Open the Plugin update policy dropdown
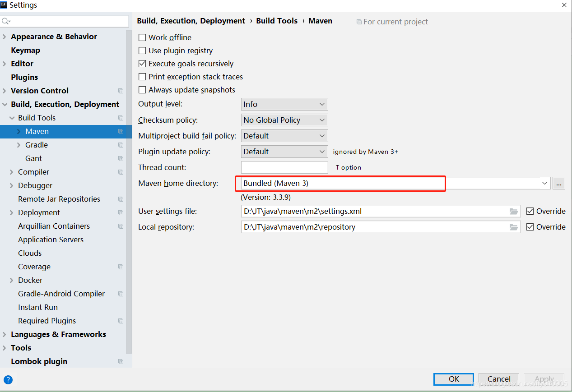Viewport: 572px width, 392px height. point(284,152)
